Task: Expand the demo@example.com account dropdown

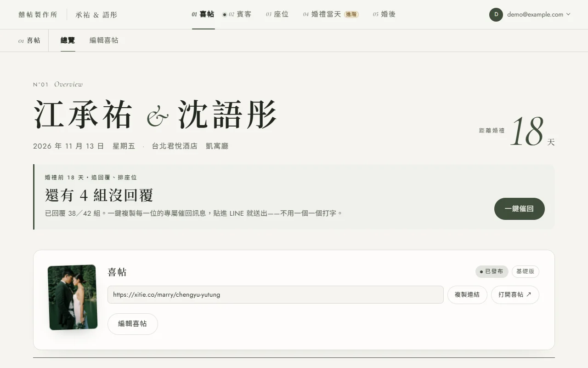Action: [x=539, y=15]
